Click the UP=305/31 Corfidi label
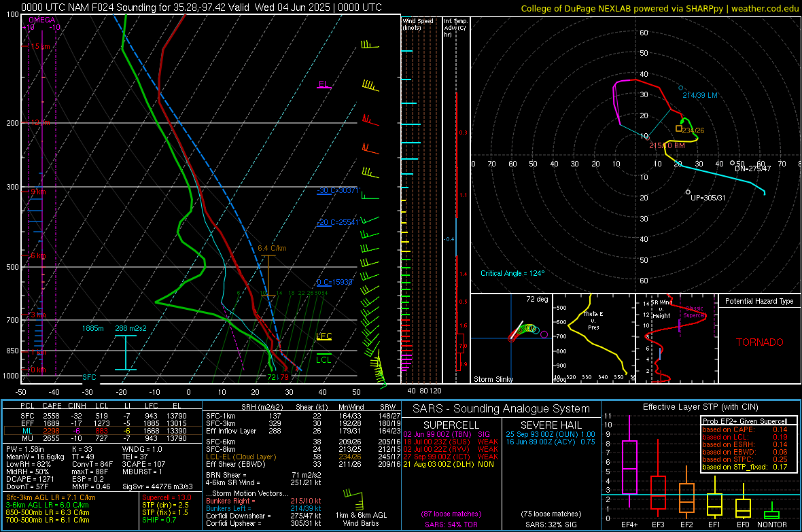Screen dimensions: 802x532 (708, 198)
